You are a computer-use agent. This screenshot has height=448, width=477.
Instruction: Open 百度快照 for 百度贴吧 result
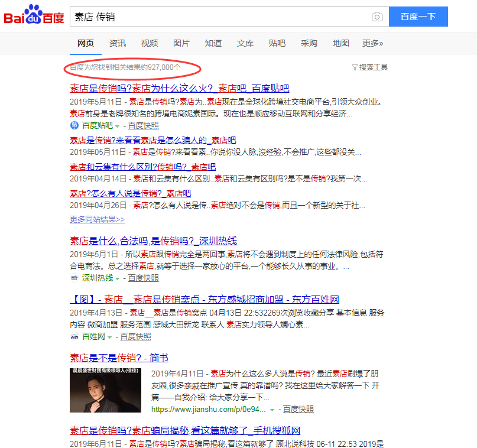point(143,125)
